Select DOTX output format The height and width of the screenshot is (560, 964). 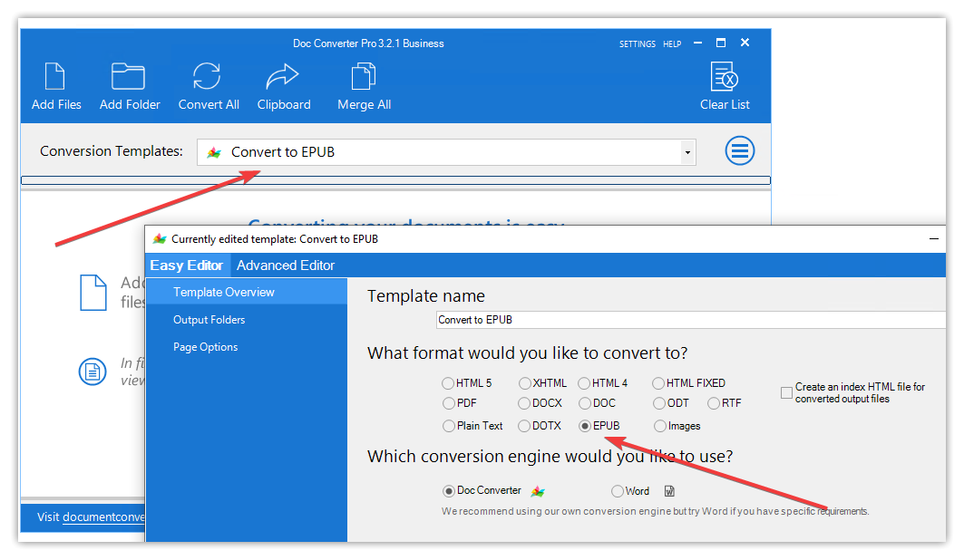(x=524, y=426)
